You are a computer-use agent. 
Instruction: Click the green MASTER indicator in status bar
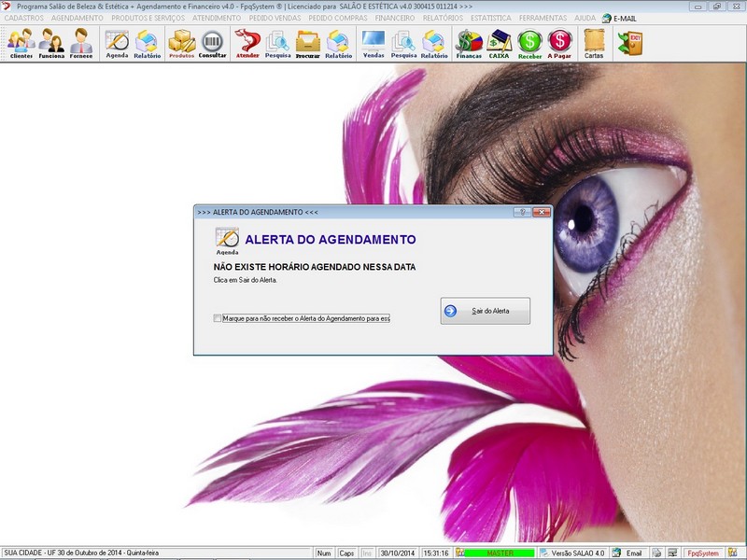coord(500,553)
